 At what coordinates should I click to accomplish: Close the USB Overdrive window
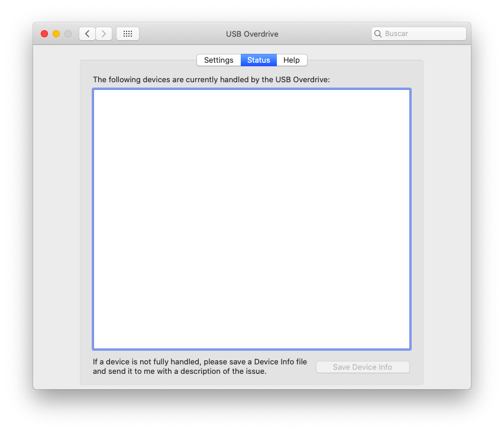(44, 34)
